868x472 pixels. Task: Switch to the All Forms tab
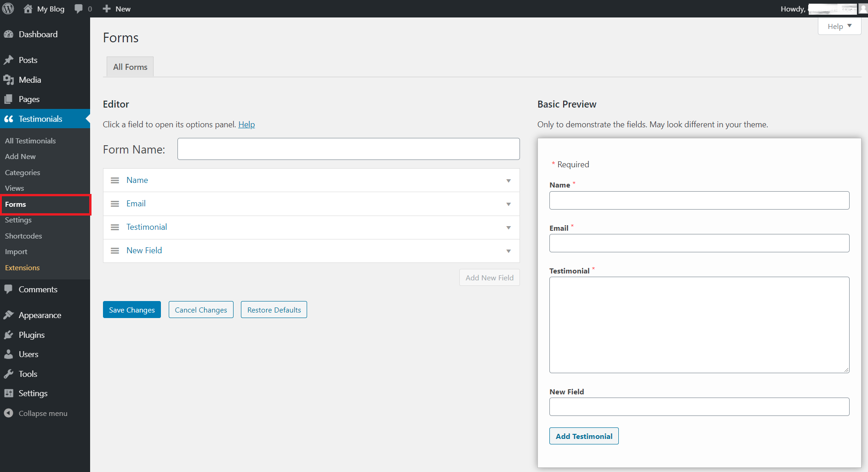pos(130,66)
